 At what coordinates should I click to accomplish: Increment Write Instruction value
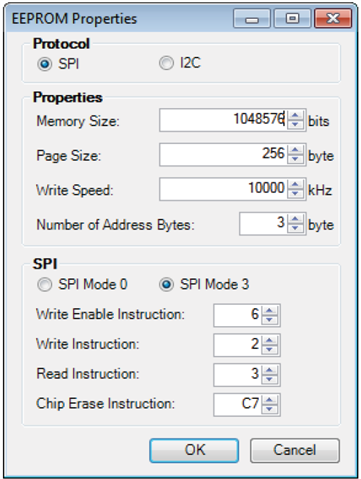coord(269,340)
